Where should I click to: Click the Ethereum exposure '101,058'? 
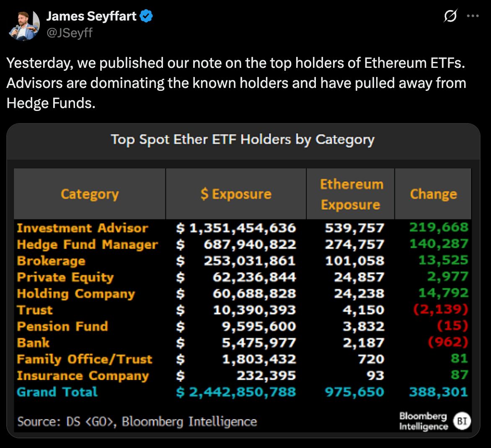(354, 261)
